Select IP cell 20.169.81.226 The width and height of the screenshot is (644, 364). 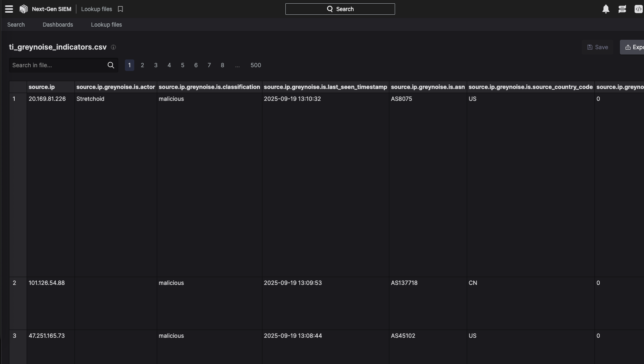click(x=47, y=99)
